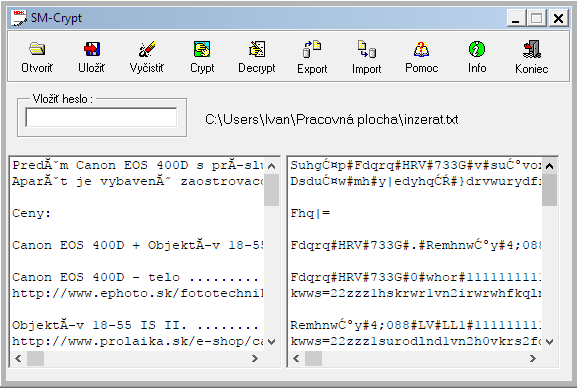Image resolution: width=577 pixels, height=388 pixels.
Task: Click the left pane's horizontal scroll-right arrow
Action: pyautogui.click(x=255, y=358)
